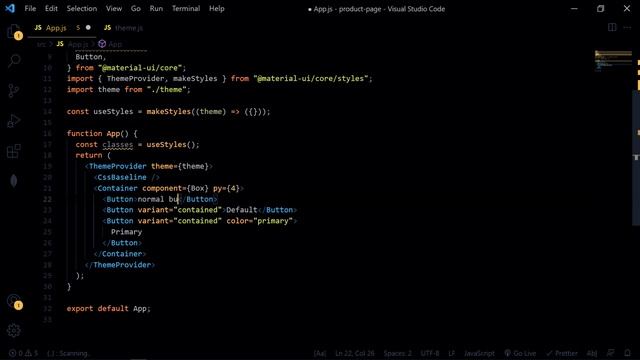The width and height of the screenshot is (640, 360).
Task: Click the Ab| status bar item
Action: click(592, 353)
